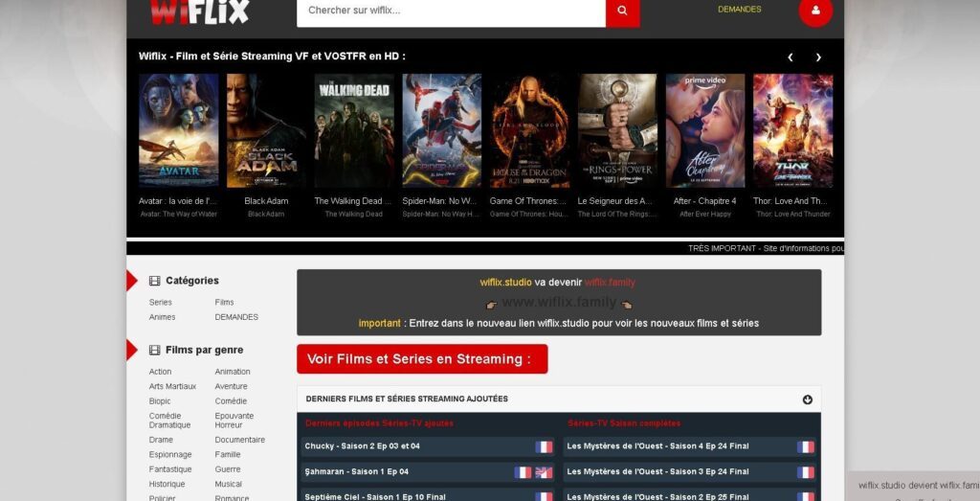This screenshot has height=501, width=980.
Task: Open the Thor Love and Thunder poster
Action: (792, 130)
